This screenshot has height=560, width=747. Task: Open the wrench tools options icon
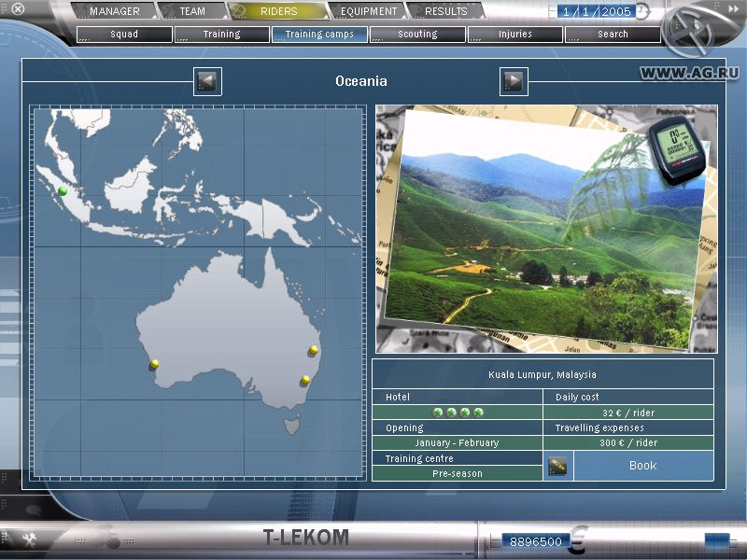click(x=29, y=539)
